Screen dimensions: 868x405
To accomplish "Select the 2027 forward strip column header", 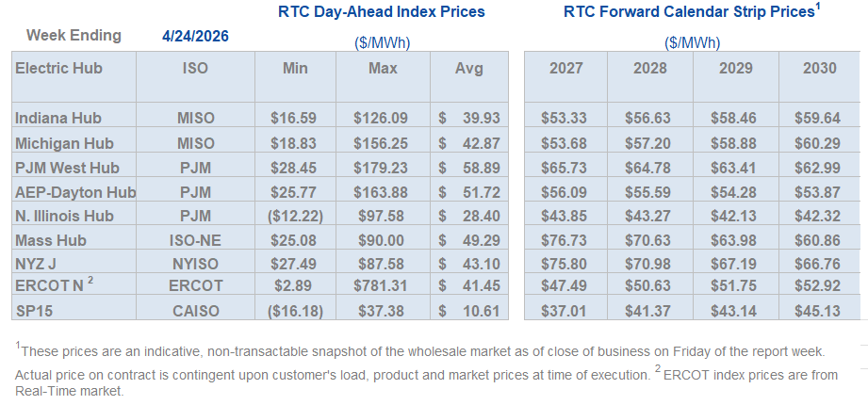I will tap(565, 68).
